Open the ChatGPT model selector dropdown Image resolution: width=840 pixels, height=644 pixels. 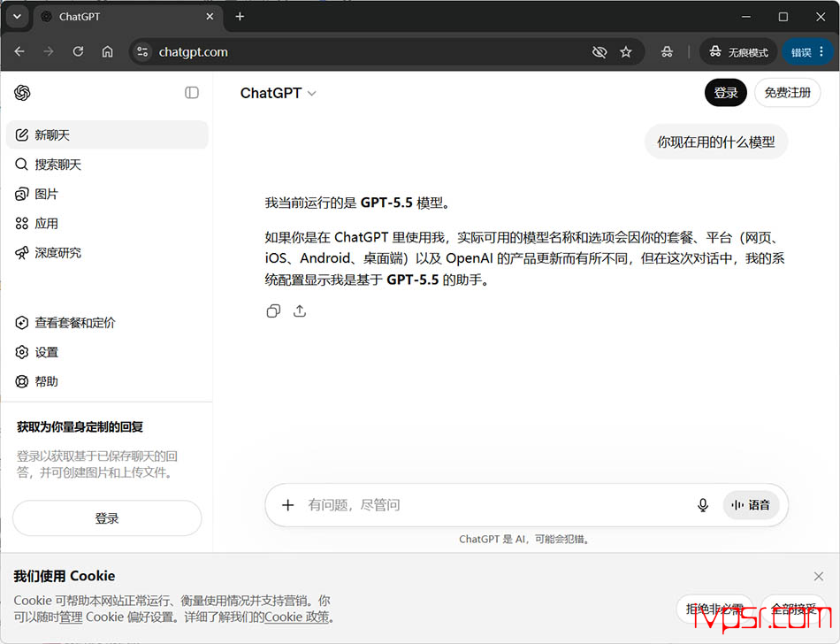(278, 93)
